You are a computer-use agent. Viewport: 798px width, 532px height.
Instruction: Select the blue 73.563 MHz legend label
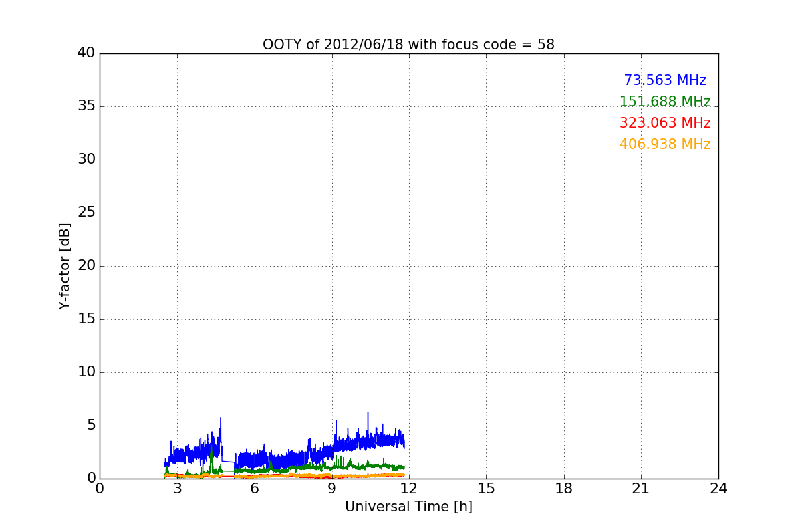pyautogui.click(x=665, y=80)
